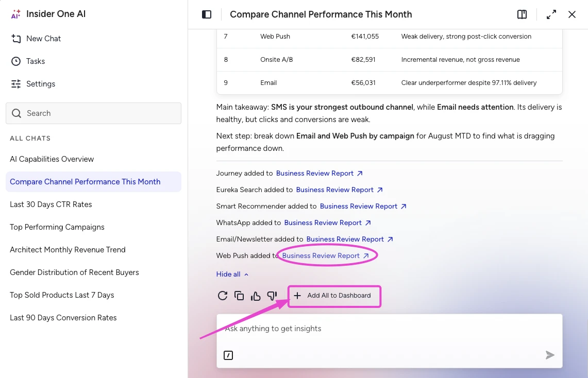The height and width of the screenshot is (378, 588).
Task: Click the Onsite A/B cell in row 8
Action: [x=276, y=60]
